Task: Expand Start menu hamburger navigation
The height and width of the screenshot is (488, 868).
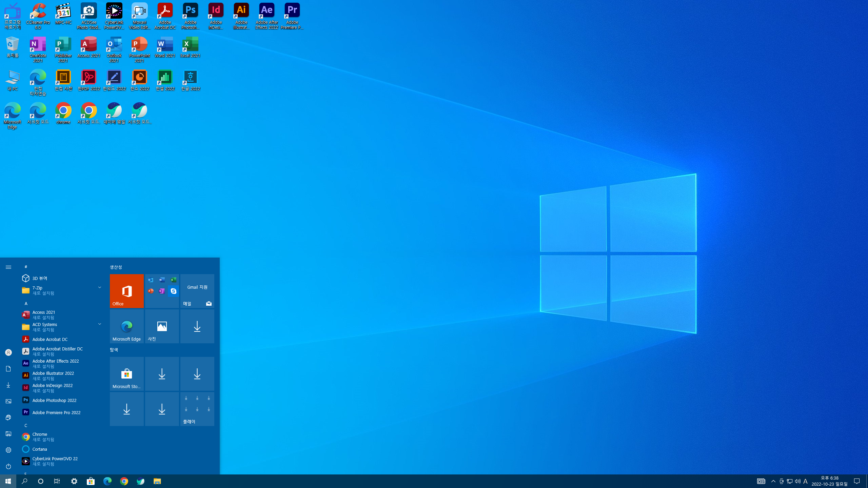Action: coord(8,267)
